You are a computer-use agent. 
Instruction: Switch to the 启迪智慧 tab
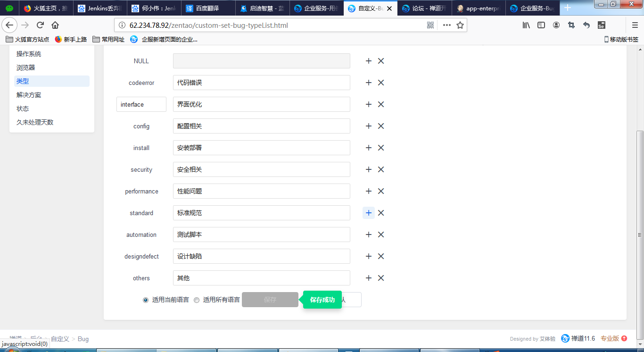(x=262, y=8)
